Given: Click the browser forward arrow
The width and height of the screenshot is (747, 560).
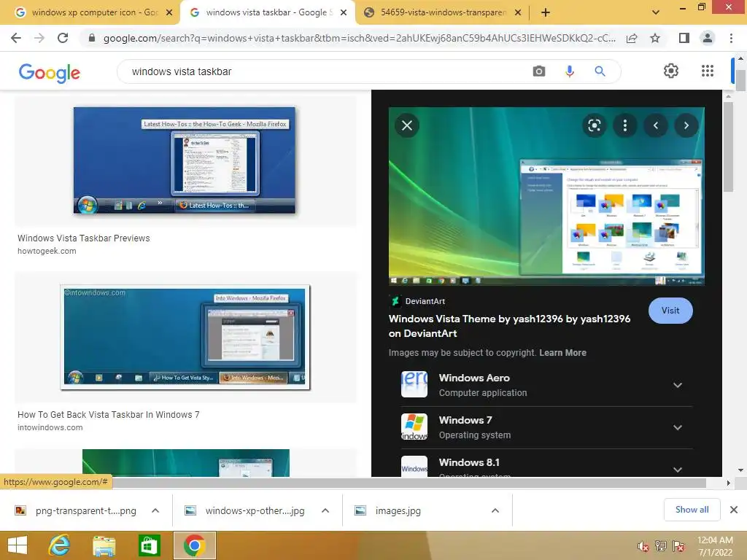Looking at the screenshot, I should point(39,38).
